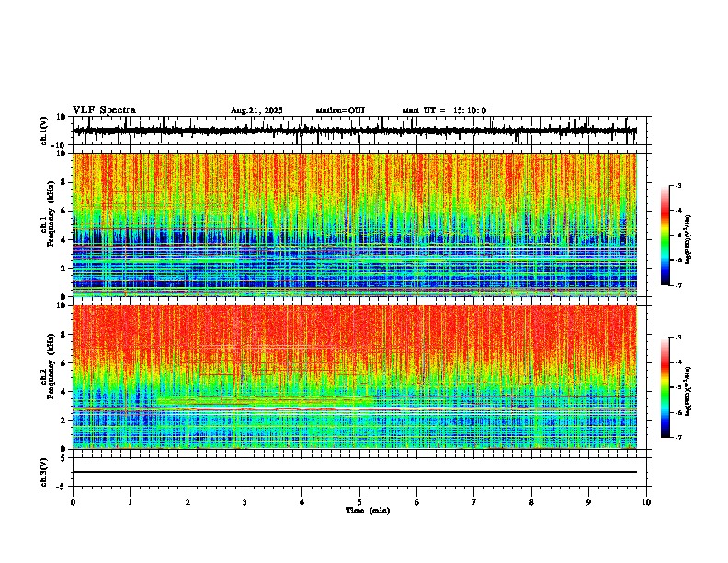Click time tick label 8 on x-axis
The image size is (728, 563).
click(x=531, y=502)
